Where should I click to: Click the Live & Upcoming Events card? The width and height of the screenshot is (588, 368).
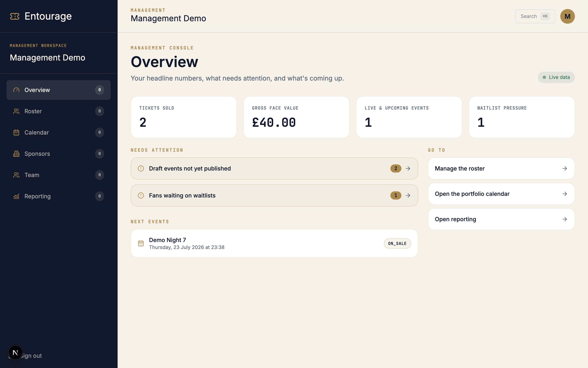tap(409, 117)
